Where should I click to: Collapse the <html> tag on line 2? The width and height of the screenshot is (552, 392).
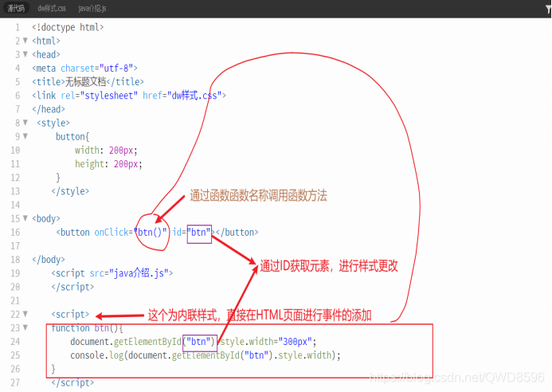(25, 41)
